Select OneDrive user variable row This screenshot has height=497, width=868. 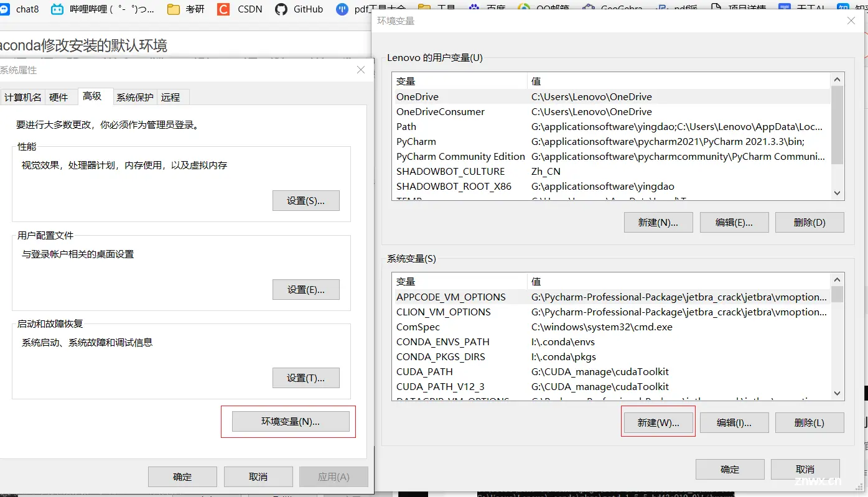612,96
